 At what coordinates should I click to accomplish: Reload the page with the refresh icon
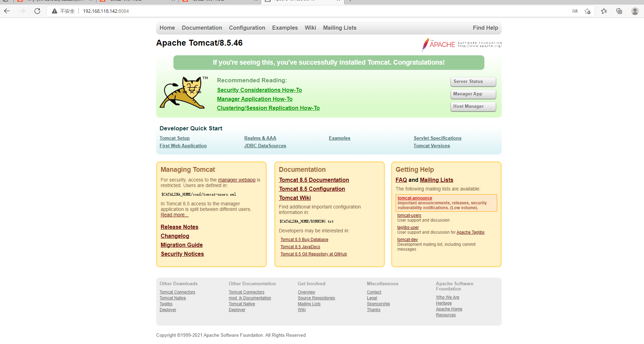click(37, 11)
